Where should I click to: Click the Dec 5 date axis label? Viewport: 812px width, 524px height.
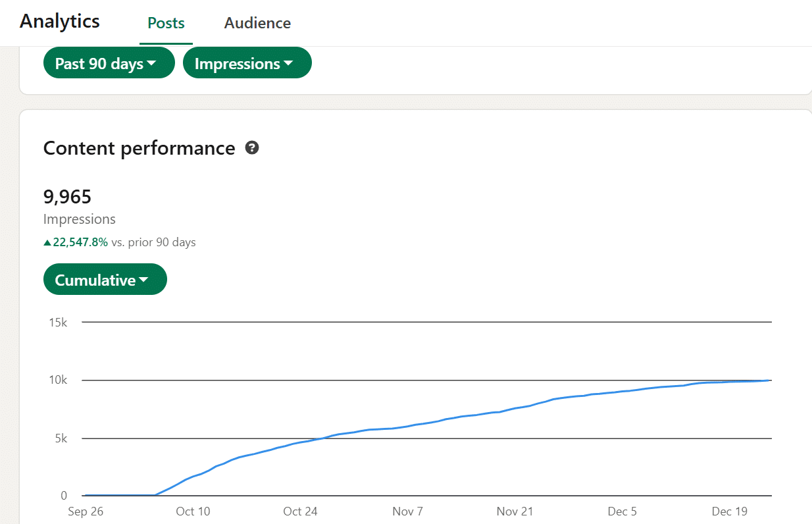point(622,511)
